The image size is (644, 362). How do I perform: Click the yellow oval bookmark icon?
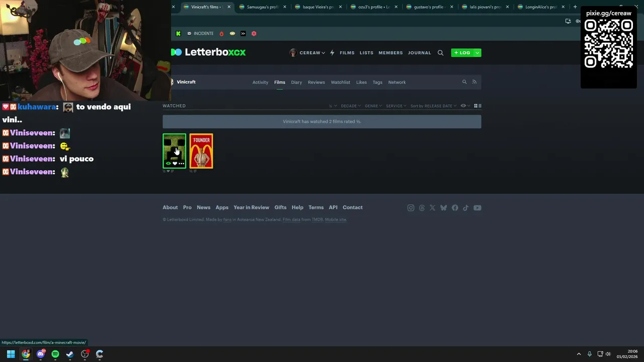[232, 34]
